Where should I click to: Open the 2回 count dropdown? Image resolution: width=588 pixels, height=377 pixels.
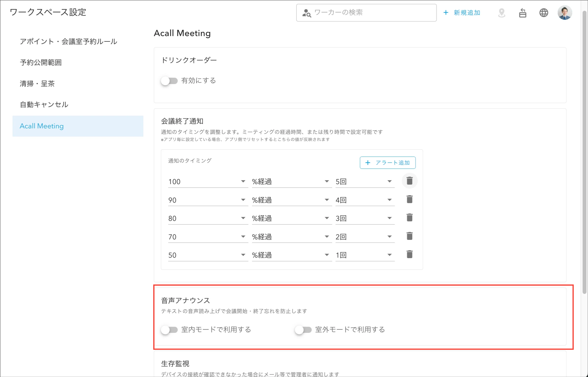click(x=365, y=237)
